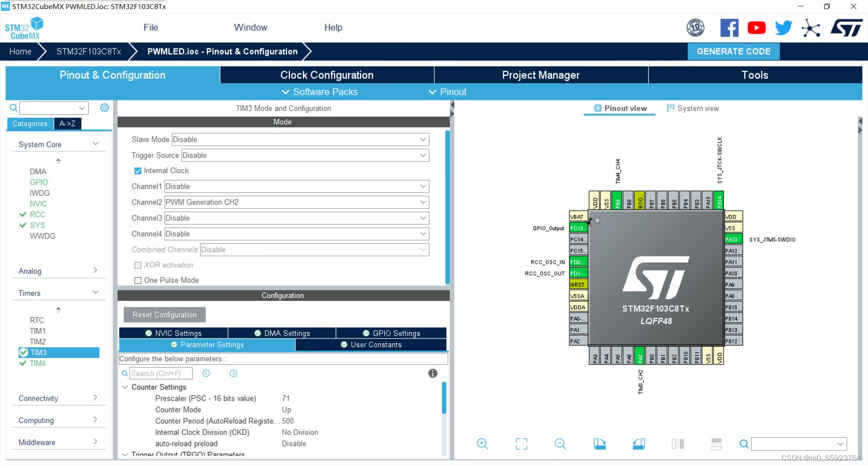Switch to the Project Manager tab

(x=541, y=75)
